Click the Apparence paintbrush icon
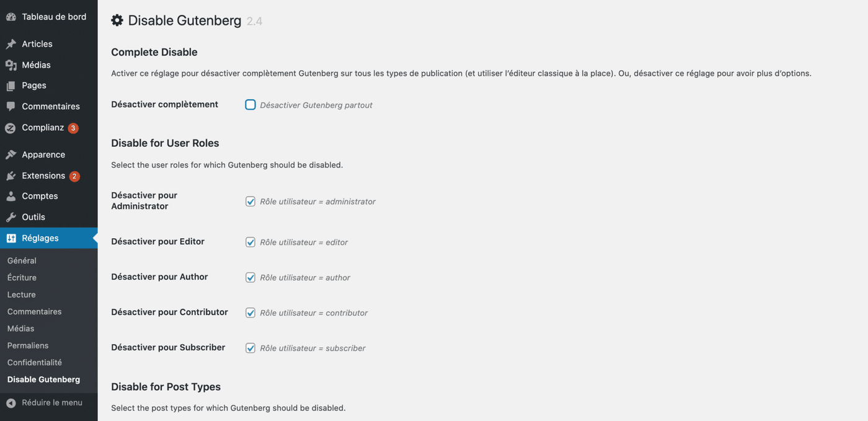The image size is (868, 421). pyautogui.click(x=11, y=155)
